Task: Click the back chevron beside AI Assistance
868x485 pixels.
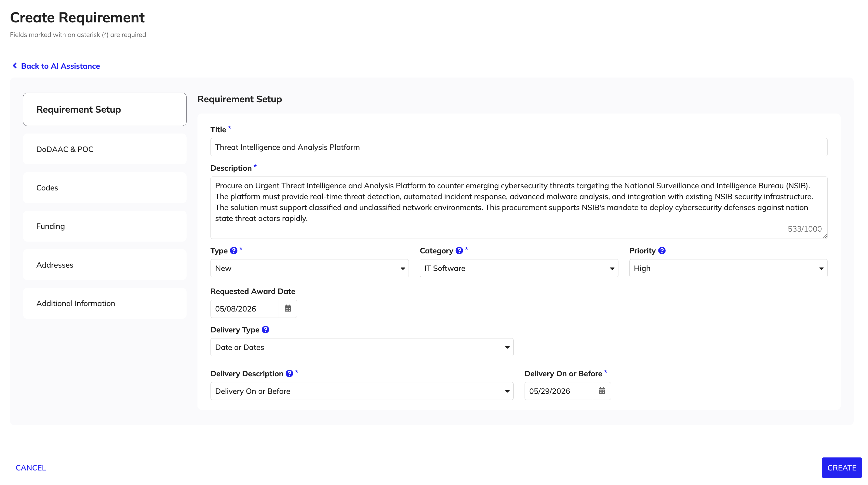Action: 15,66
